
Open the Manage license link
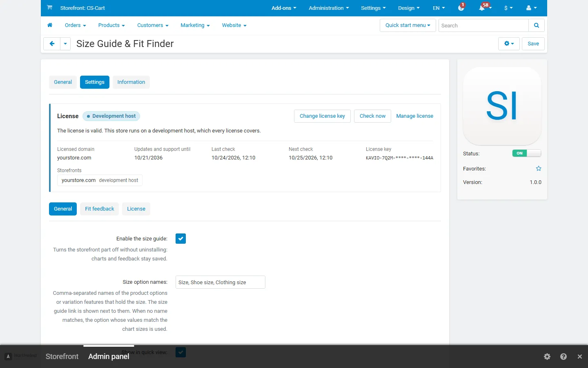(x=414, y=116)
